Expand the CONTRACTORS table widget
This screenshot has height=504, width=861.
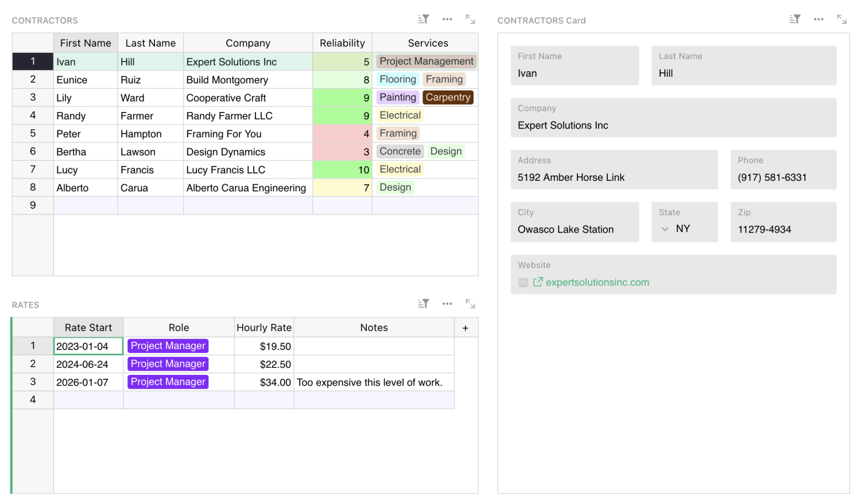470,20
